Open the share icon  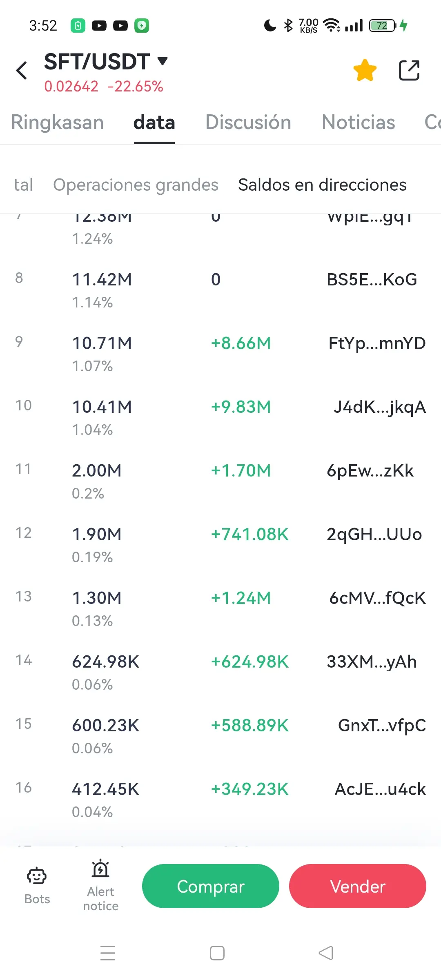pos(409,70)
